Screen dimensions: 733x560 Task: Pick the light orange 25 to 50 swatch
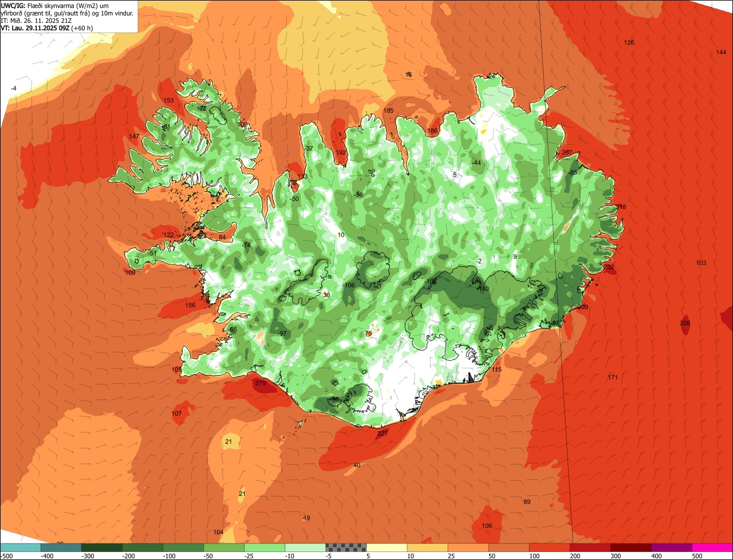(468, 547)
